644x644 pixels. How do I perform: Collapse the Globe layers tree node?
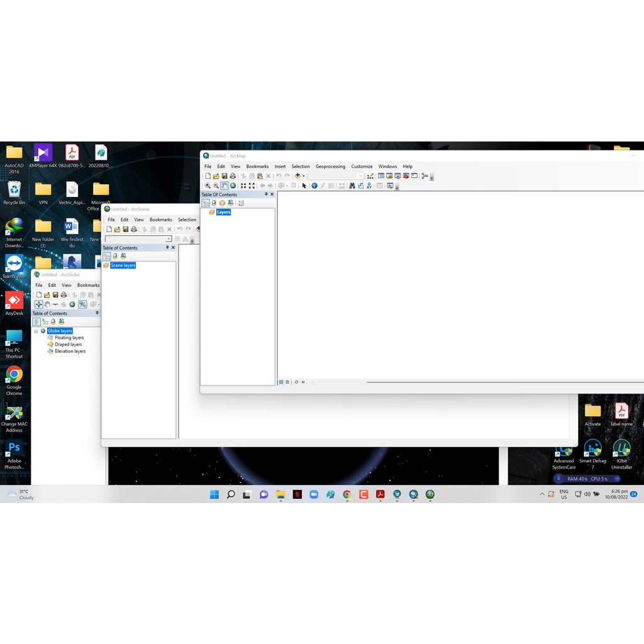click(x=36, y=331)
